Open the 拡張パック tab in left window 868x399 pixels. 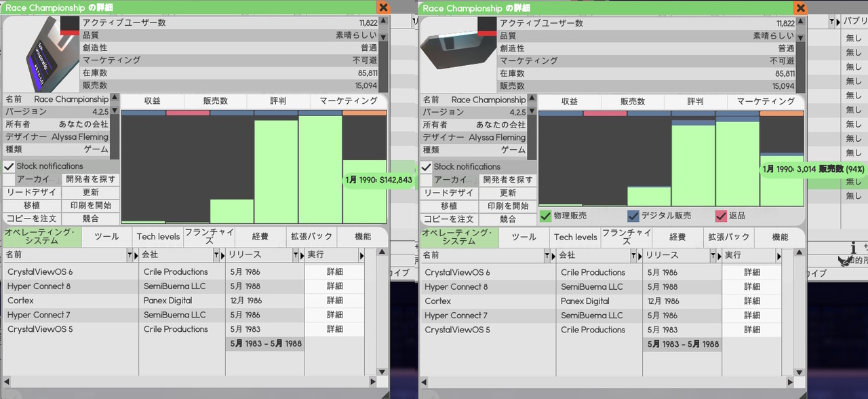coord(312,237)
